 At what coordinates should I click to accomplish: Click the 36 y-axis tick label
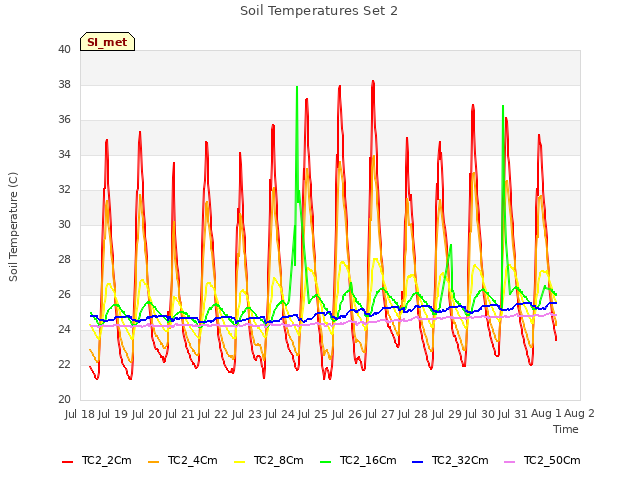tap(64, 120)
